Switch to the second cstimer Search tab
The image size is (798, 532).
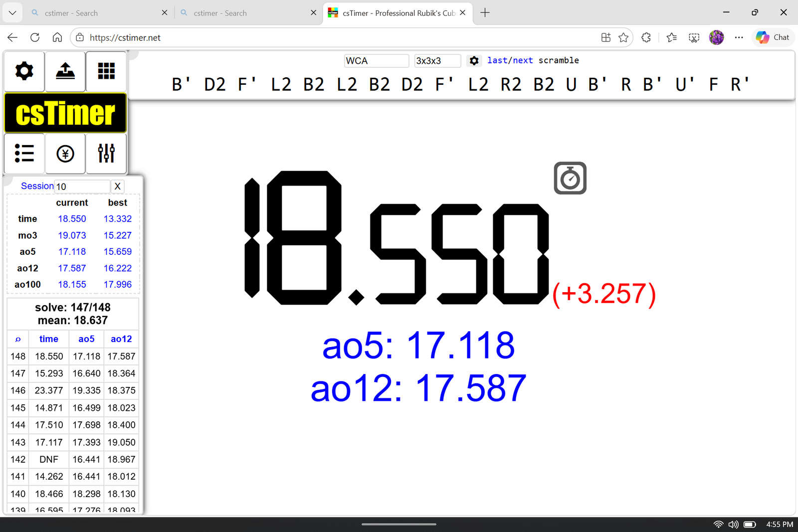(248, 13)
